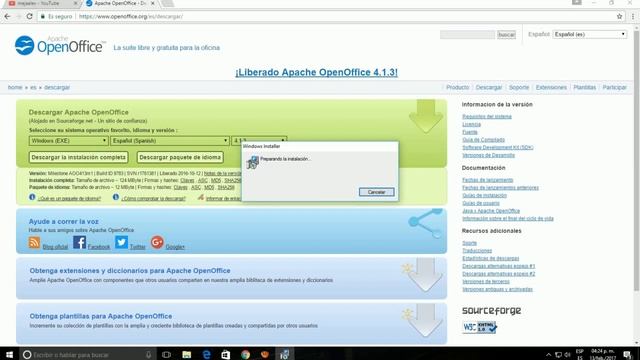The width and height of the screenshot is (640, 360).
Task: Click the Windows Installer setup icon
Action: (253, 162)
